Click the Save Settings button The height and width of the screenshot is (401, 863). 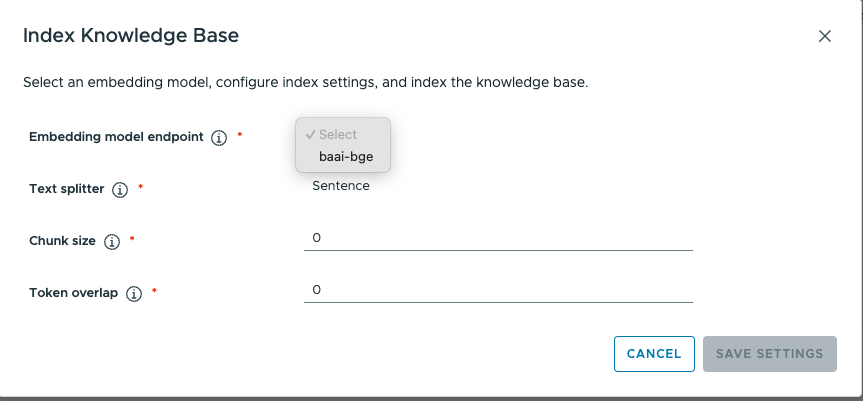[769, 354]
